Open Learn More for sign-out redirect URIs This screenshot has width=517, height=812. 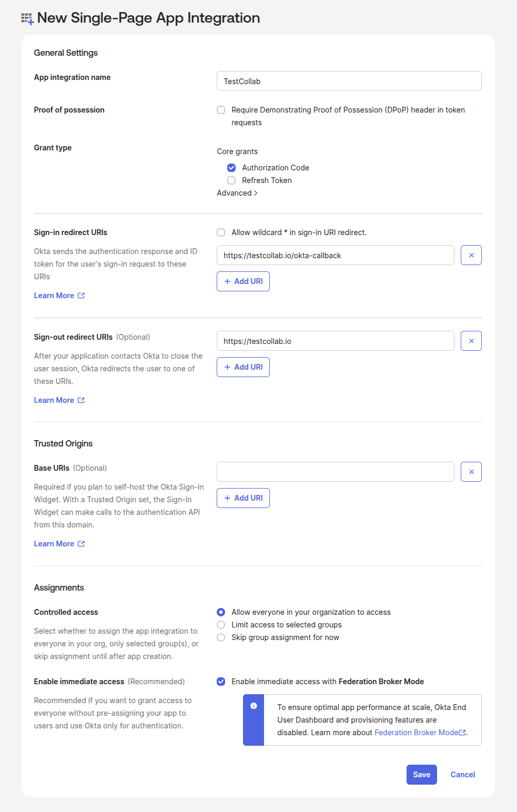59,400
